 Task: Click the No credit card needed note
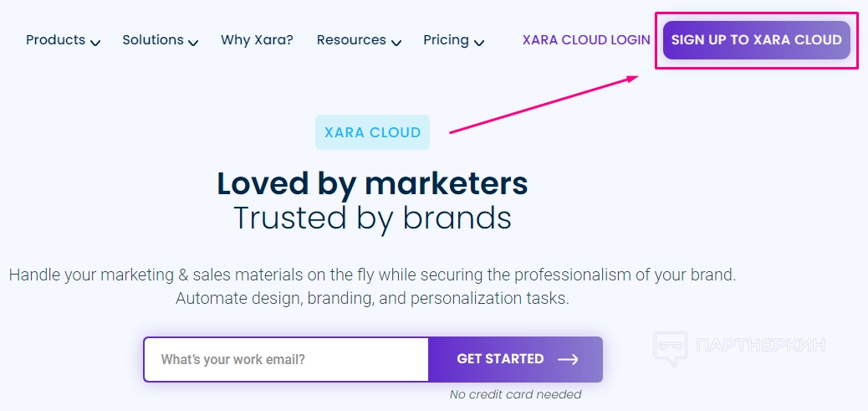[515, 394]
